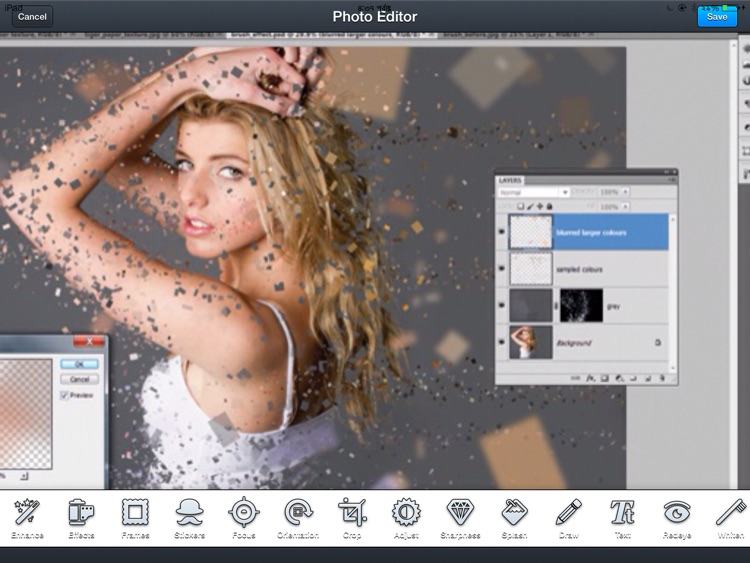Open the Redeye tool
Image resolution: width=750 pixels, height=563 pixels.
click(677, 519)
